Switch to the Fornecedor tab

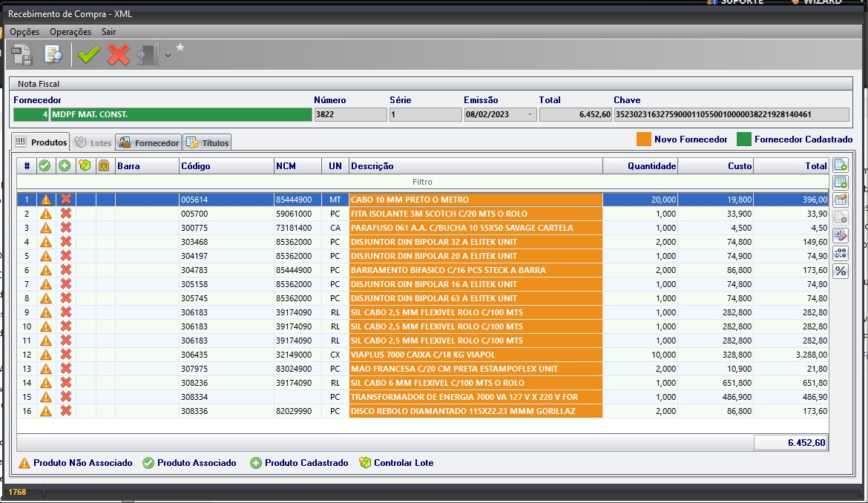[148, 142]
